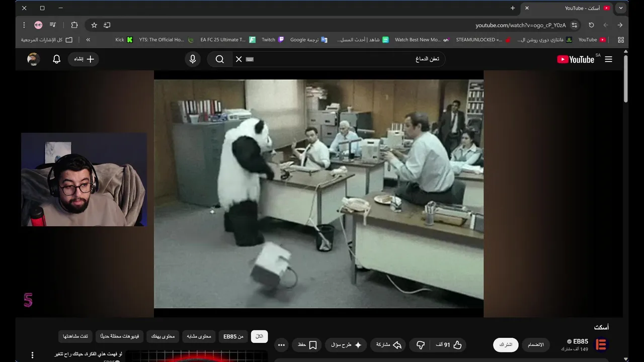The height and width of the screenshot is (362, 644).
Task: Open the Chrome extensions puzzle icon
Action: tap(74, 25)
